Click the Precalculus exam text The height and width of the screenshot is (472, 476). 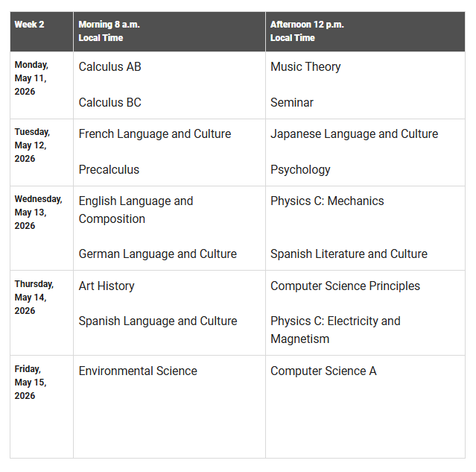[109, 169]
